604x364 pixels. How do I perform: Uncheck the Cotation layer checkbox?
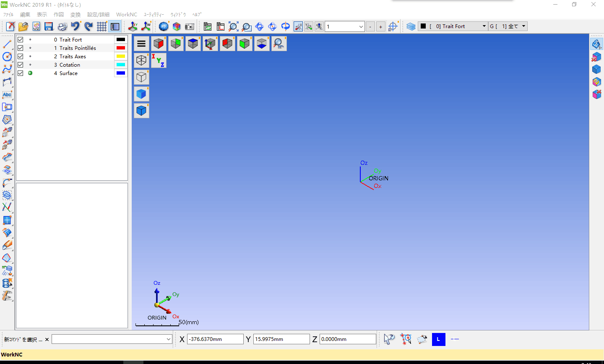(x=20, y=65)
